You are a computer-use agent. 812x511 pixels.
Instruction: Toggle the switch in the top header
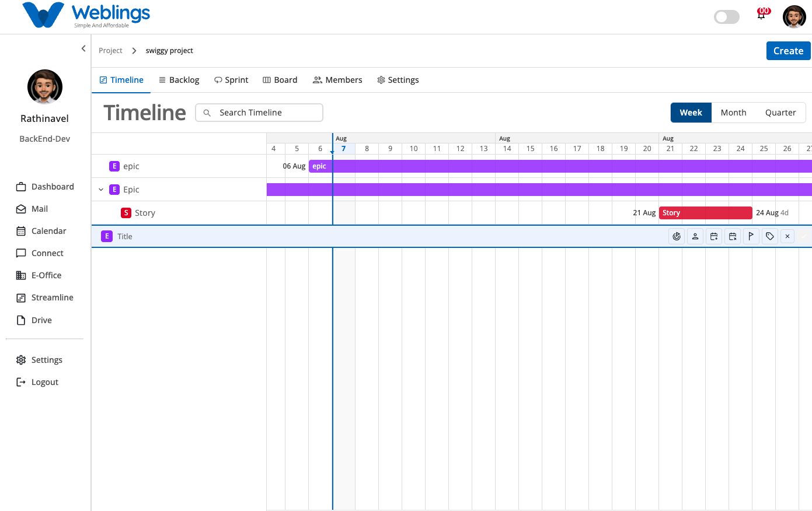point(727,17)
